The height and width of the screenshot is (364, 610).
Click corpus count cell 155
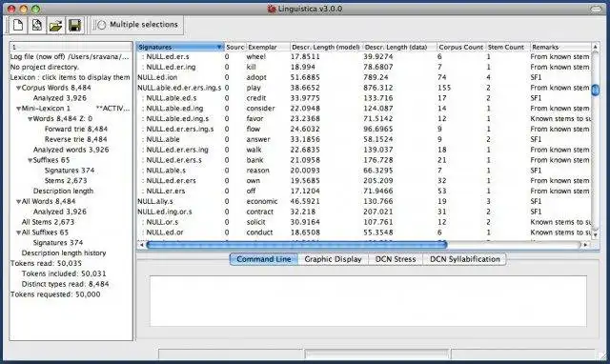(444, 88)
